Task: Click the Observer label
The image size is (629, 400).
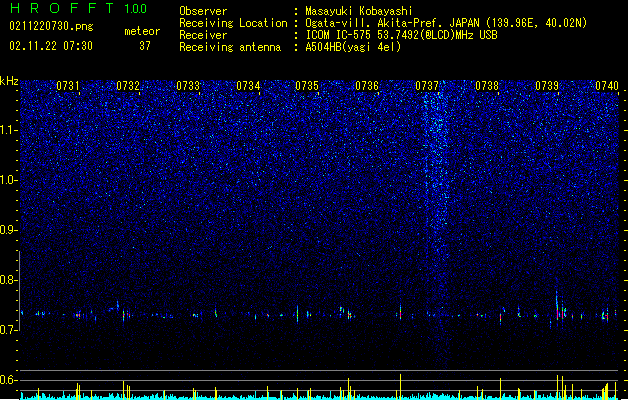Action: [203, 11]
